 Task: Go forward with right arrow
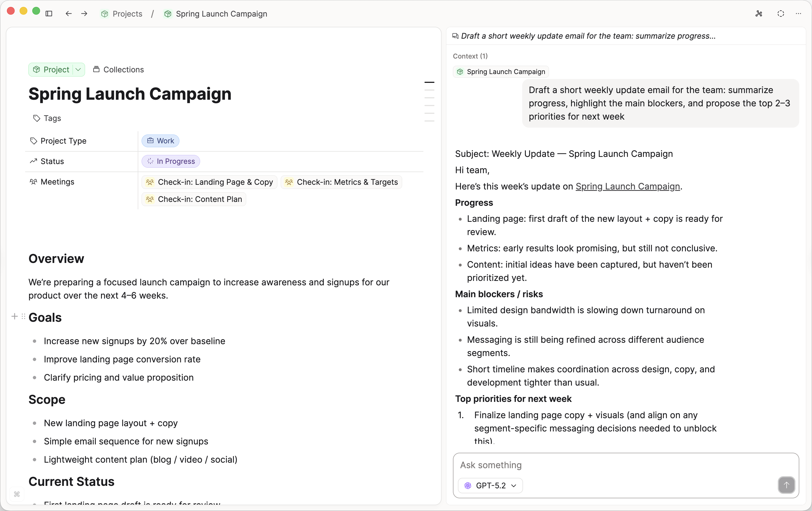[x=84, y=14]
